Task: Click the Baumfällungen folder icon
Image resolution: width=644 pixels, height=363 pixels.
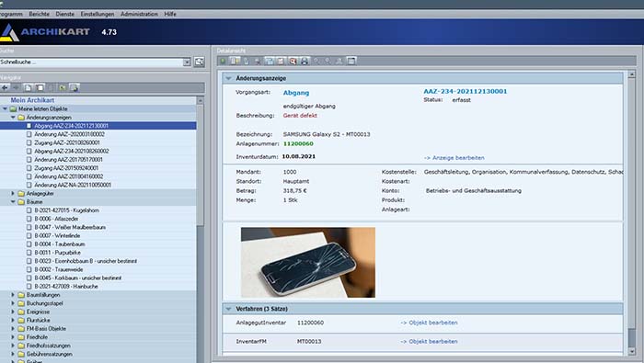Action: pyautogui.click(x=21, y=295)
